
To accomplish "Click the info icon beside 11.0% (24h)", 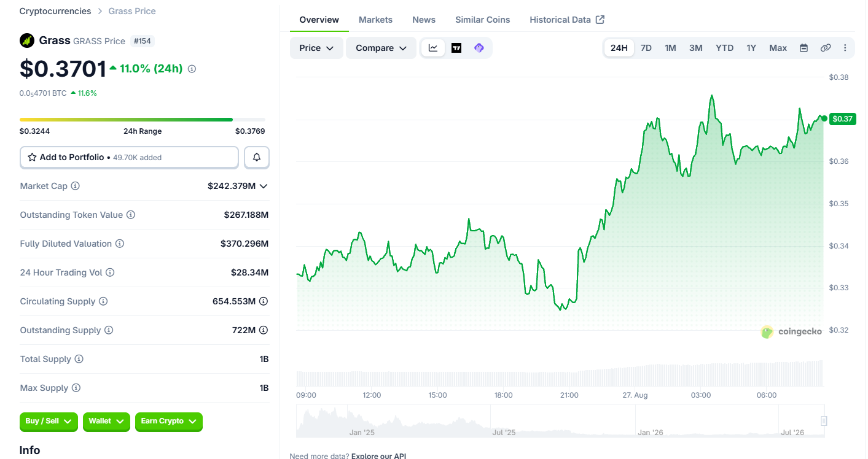I will [x=192, y=69].
